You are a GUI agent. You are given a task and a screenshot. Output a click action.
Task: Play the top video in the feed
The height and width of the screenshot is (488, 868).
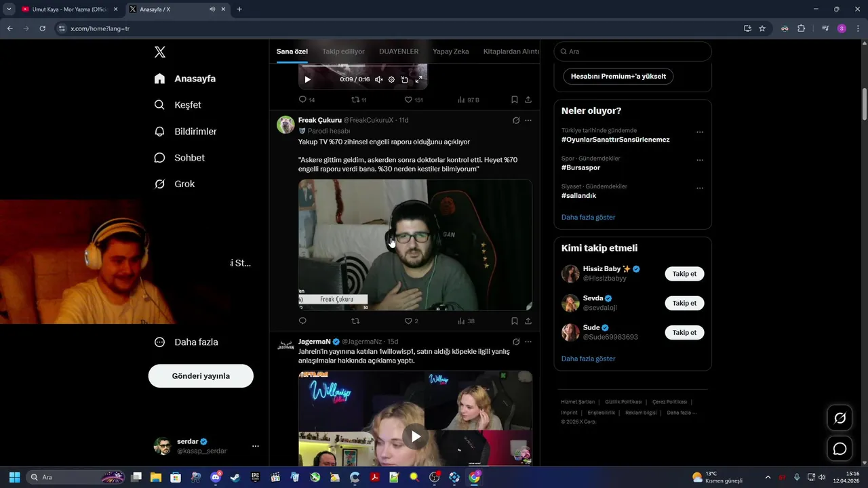click(307, 79)
